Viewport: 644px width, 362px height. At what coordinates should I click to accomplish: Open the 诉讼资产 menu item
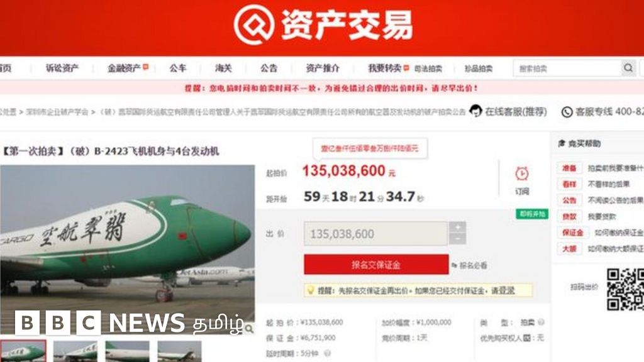point(62,68)
